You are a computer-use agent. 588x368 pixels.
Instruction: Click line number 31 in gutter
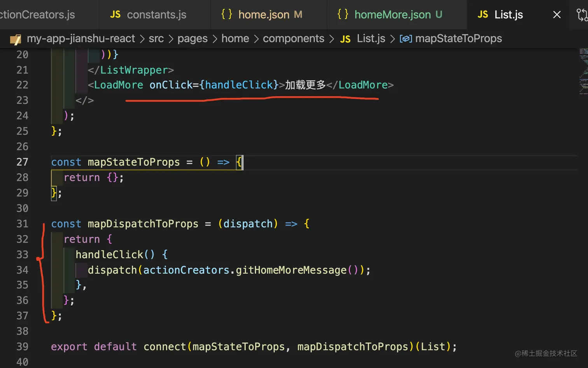(x=22, y=224)
